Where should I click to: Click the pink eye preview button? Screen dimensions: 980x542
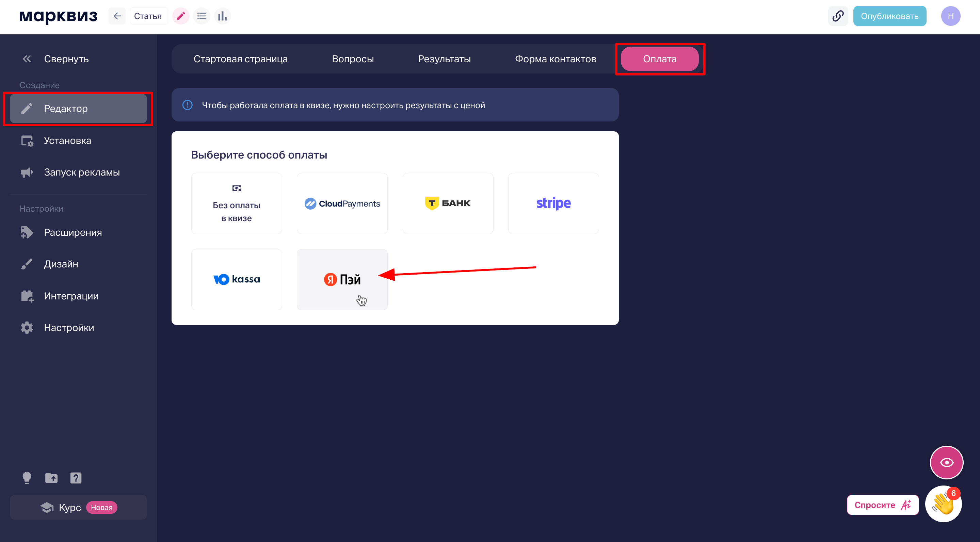click(947, 462)
